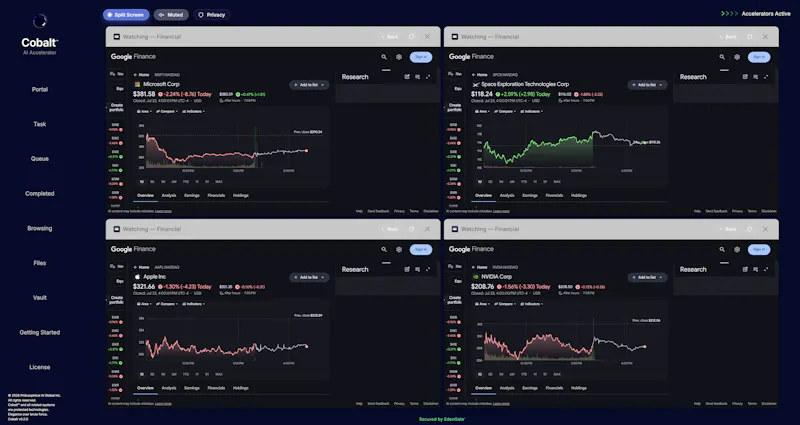Open Indicators dropdown in SpaceX panel

[x=532, y=111]
